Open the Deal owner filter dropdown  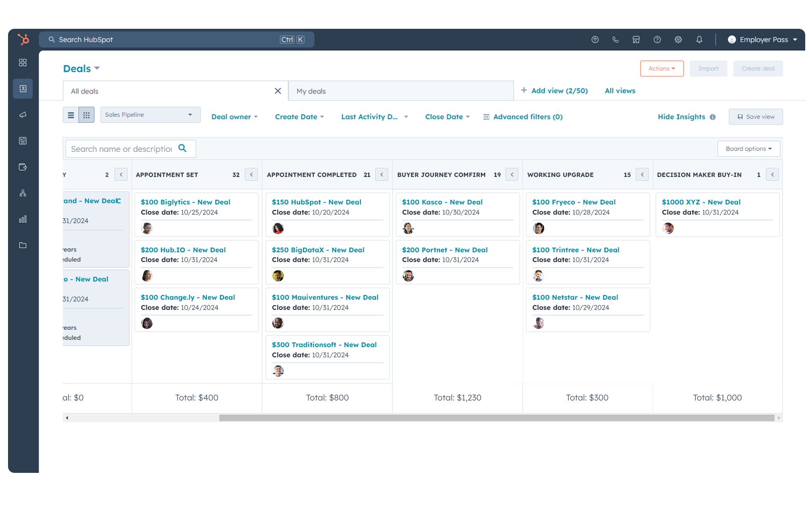pos(234,117)
